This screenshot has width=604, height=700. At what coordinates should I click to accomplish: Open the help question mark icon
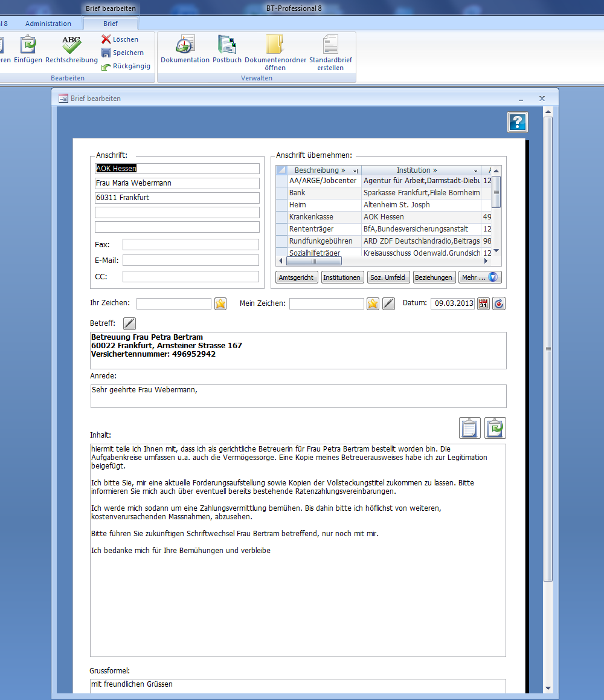pos(518,122)
